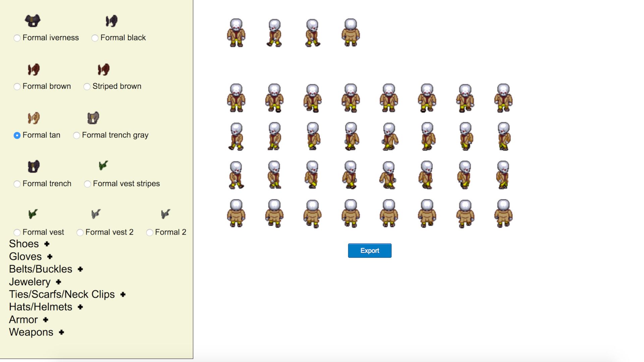Select the Formal vest 2 radio button
This screenshot has width=644, height=362.
tap(80, 232)
